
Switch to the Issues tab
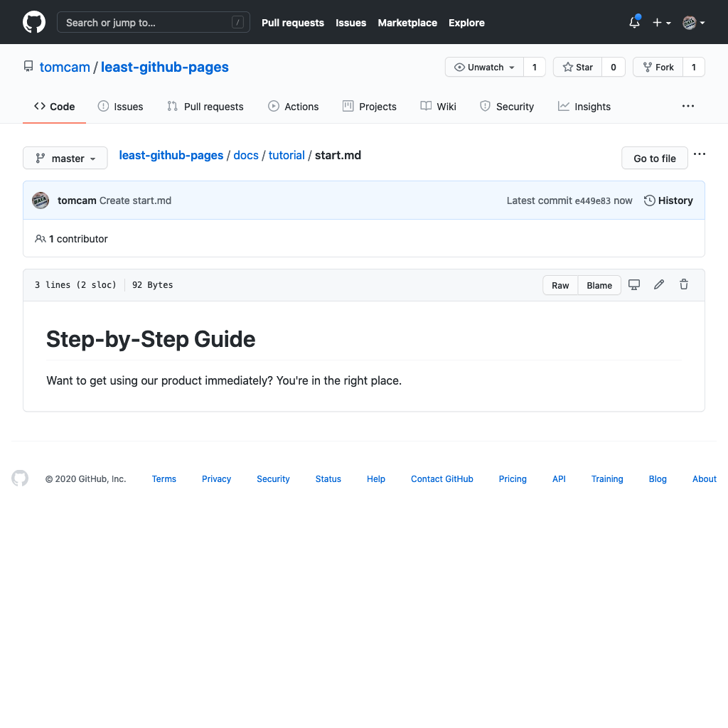click(120, 106)
